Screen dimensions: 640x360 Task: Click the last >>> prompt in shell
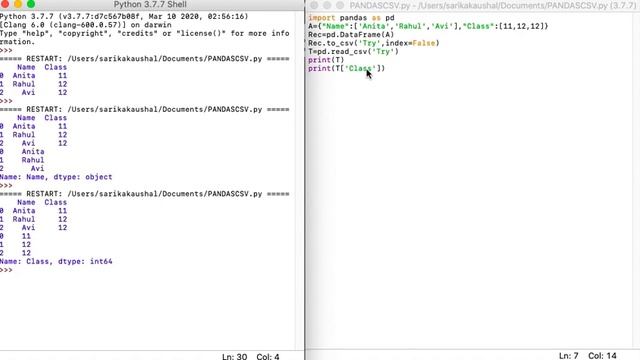6,270
